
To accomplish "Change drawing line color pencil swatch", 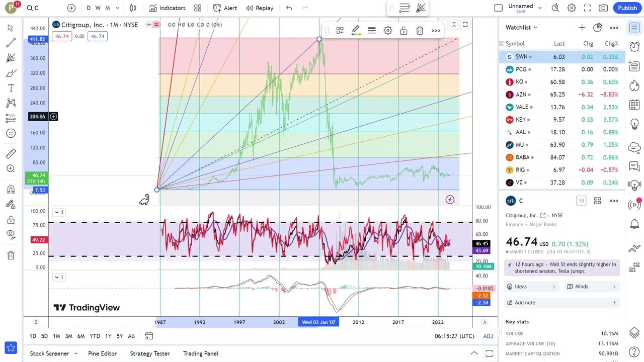I will pyautogui.click(x=356, y=31).
